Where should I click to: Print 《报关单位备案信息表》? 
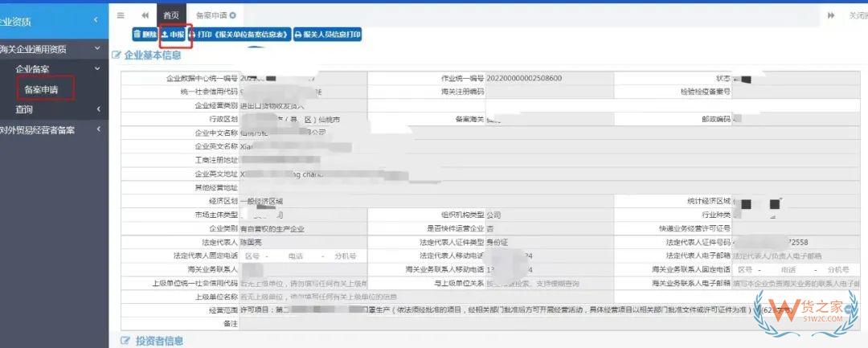click(x=240, y=35)
